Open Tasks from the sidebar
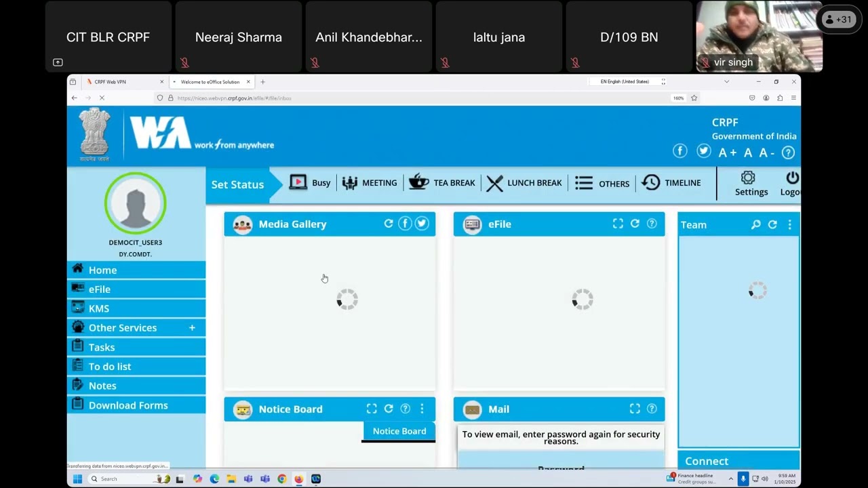 (136, 347)
